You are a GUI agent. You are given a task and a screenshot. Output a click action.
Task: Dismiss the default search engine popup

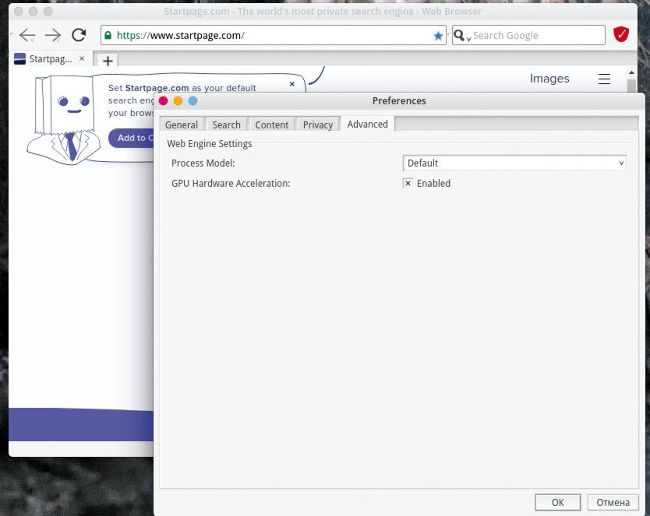pyautogui.click(x=292, y=84)
